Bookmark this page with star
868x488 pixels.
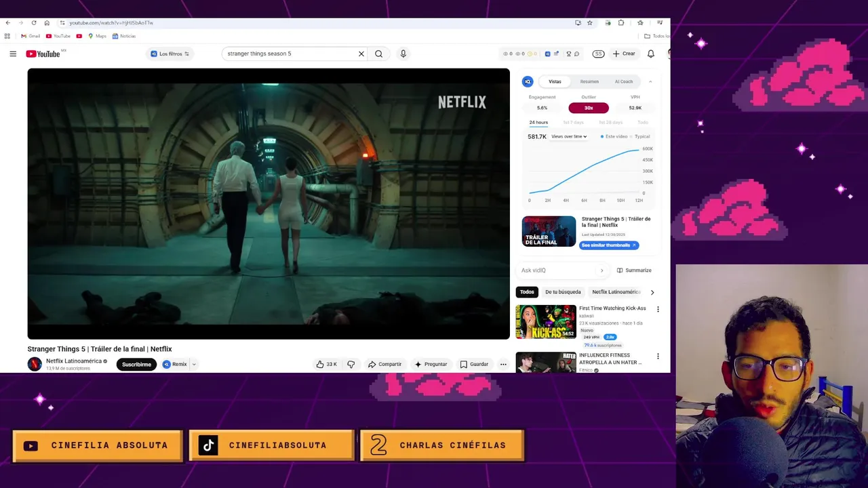click(x=590, y=22)
